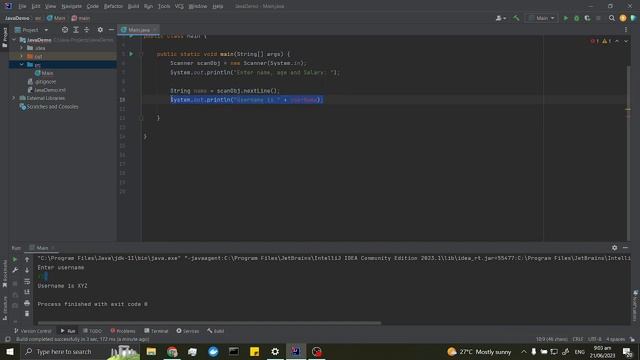Open Build tool window tab
The height and width of the screenshot is (360, 640).
tap(216, 331)
